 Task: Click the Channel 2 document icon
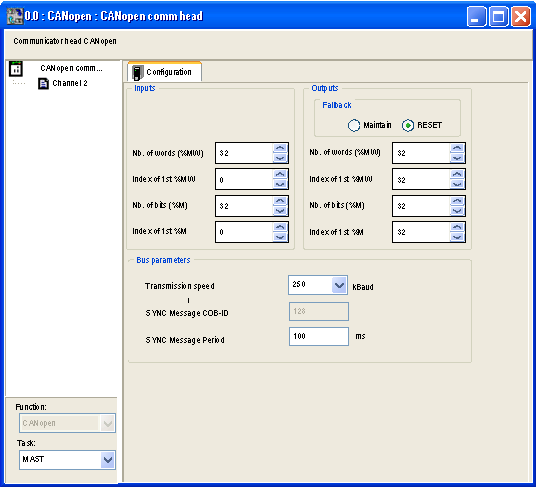tap(43, 83)
